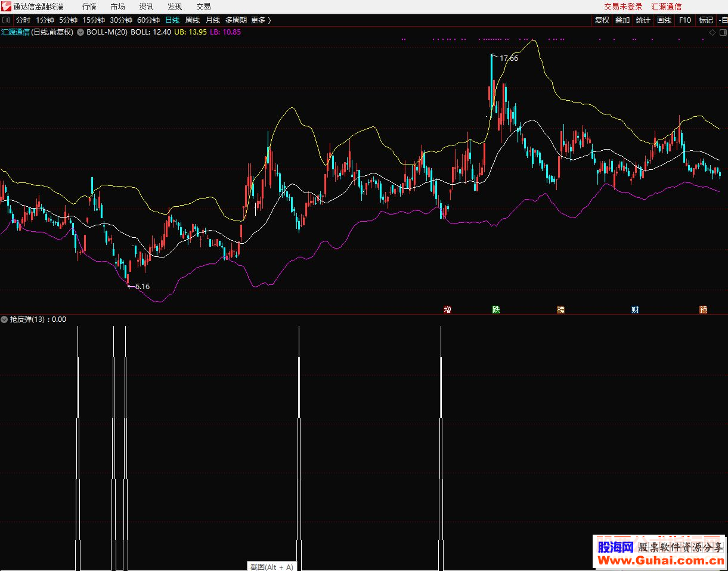Image resolution: width=728 pixels, height=571 pixels.
Task: Open the 多周期 multi-period view
Action: pyautogui.click(x=236, y=20)
